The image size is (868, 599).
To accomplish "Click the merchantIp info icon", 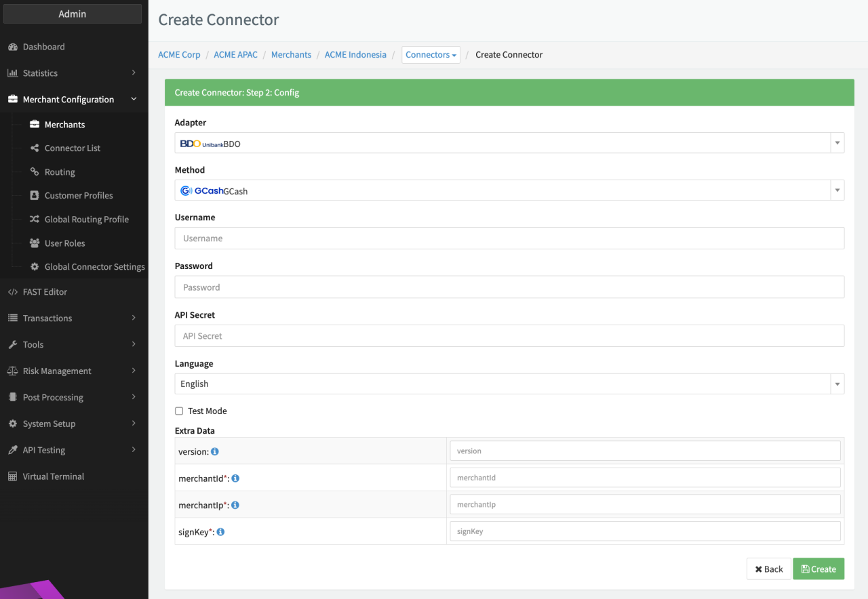I will [235, 505].
